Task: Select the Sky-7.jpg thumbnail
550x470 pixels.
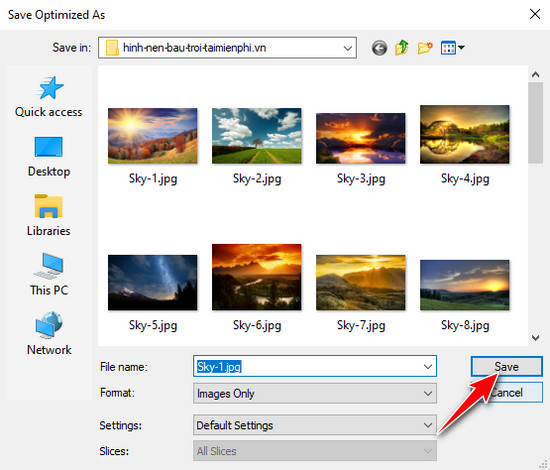Action: (x=361, y=283)
